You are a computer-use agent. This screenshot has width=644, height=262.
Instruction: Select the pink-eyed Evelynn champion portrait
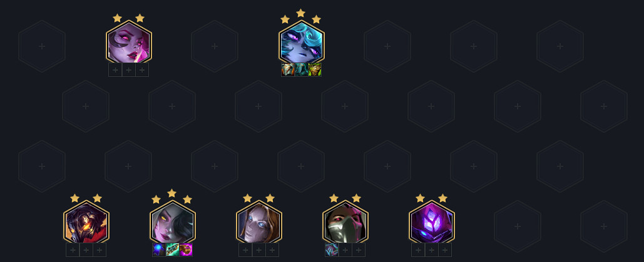tap(128, 43)
